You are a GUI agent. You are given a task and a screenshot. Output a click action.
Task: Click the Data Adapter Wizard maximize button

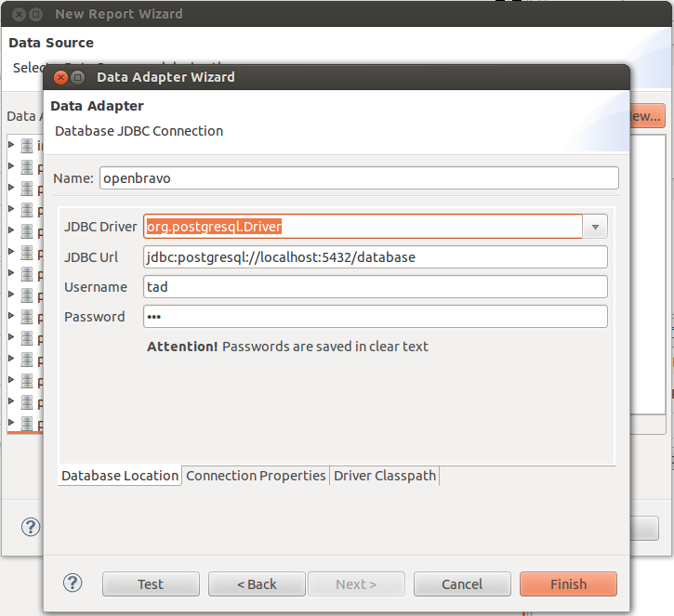click(77, 77)
